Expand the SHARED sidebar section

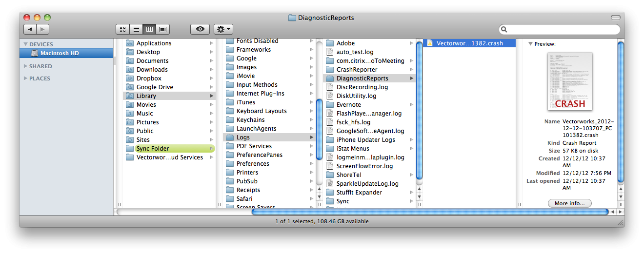(26, 66)
